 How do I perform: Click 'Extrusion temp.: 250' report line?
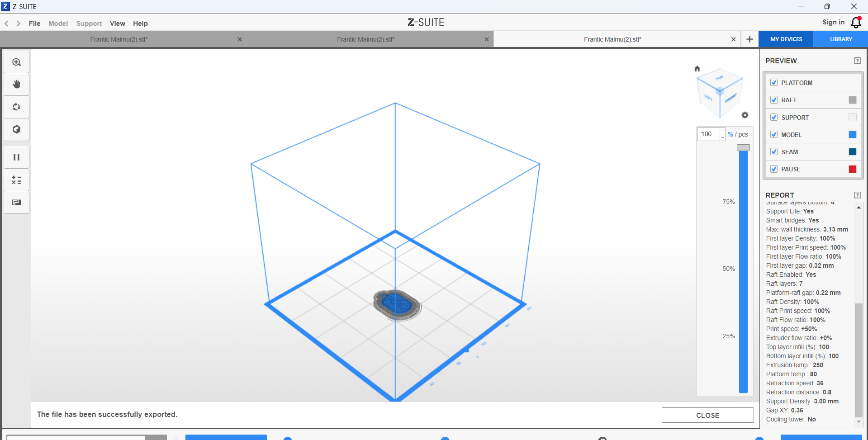pos(795,365)
